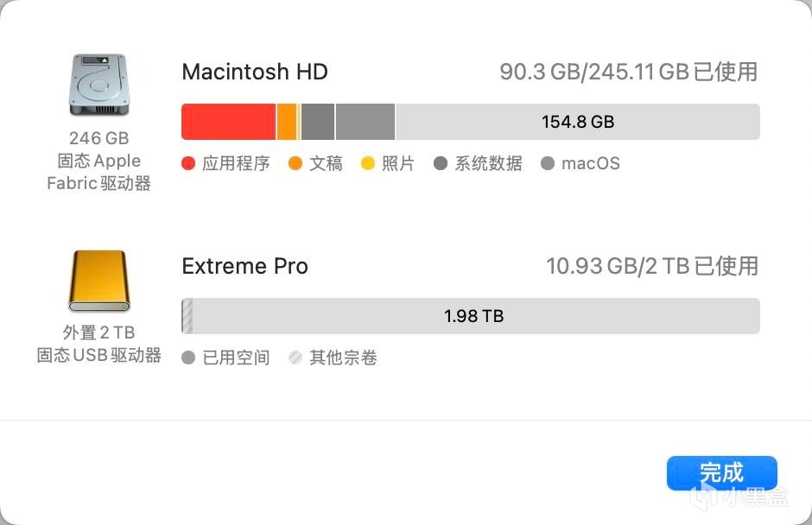Click the Extreme Pro volume name
Viewport: 812px width, 525px height.
(244, 266)
